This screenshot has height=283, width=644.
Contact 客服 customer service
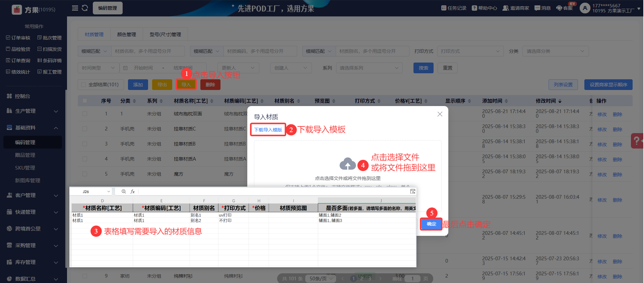coord(565,8)
